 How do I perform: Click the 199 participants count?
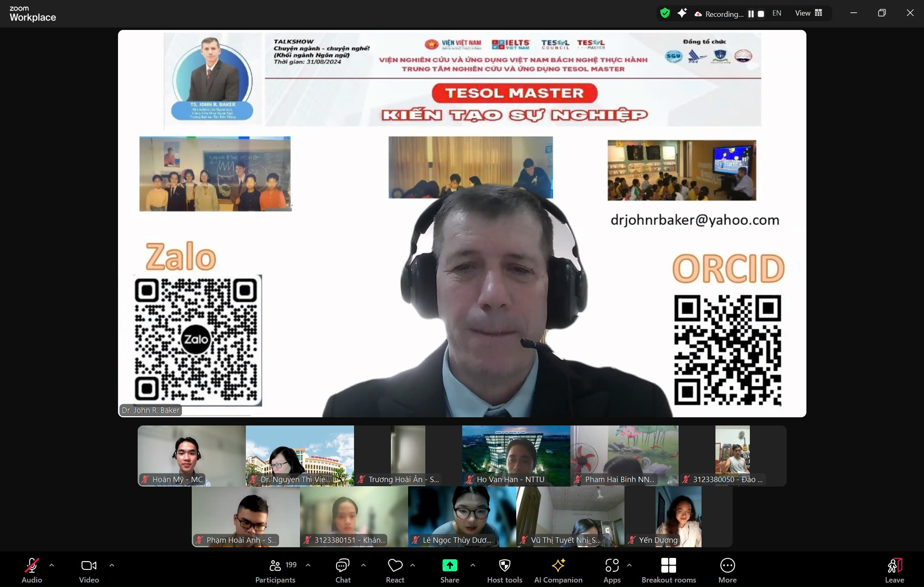click(291, 565)
